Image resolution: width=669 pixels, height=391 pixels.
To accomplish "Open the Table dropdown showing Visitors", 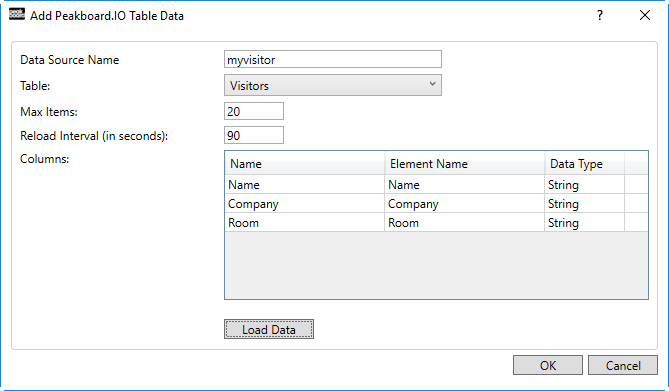I will [x=333, y=85].
